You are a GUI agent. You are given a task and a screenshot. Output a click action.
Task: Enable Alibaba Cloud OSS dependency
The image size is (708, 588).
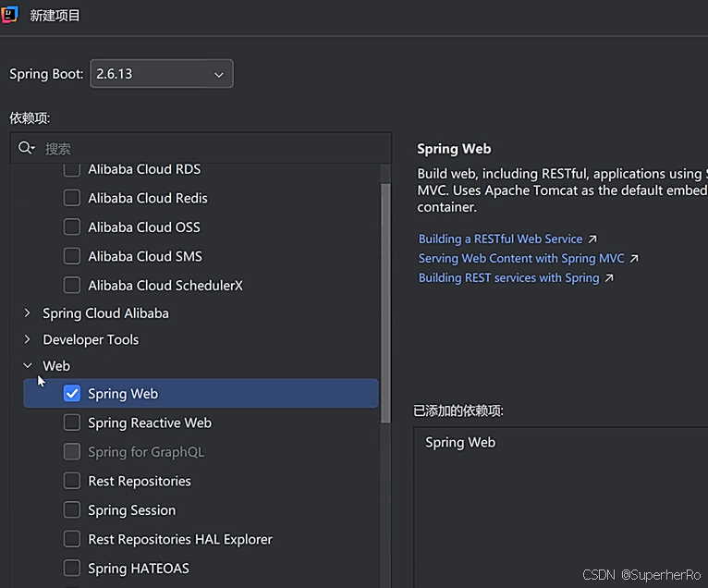(x=72, y=227)
